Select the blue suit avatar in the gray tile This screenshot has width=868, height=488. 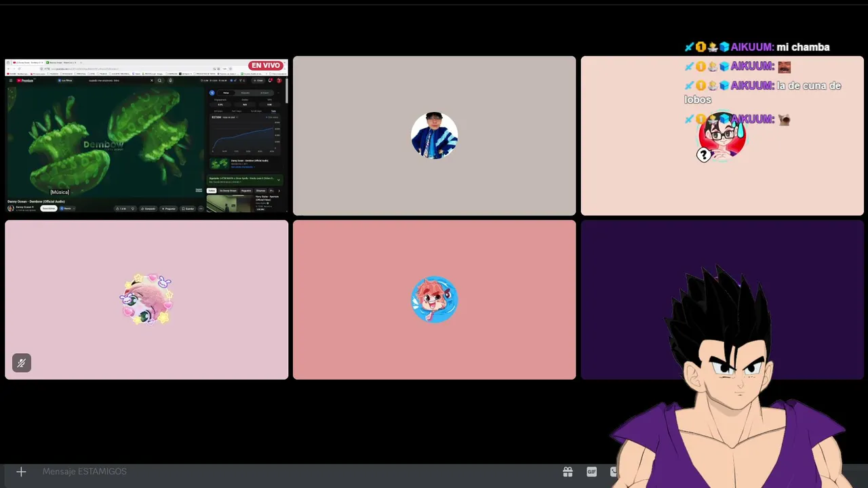tap(435, 136)
